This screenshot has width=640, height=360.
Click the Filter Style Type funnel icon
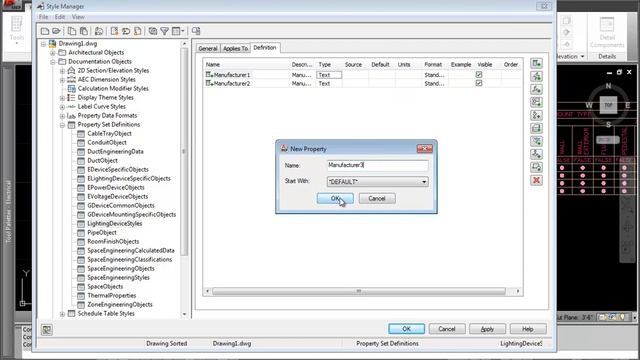[164, 31]
